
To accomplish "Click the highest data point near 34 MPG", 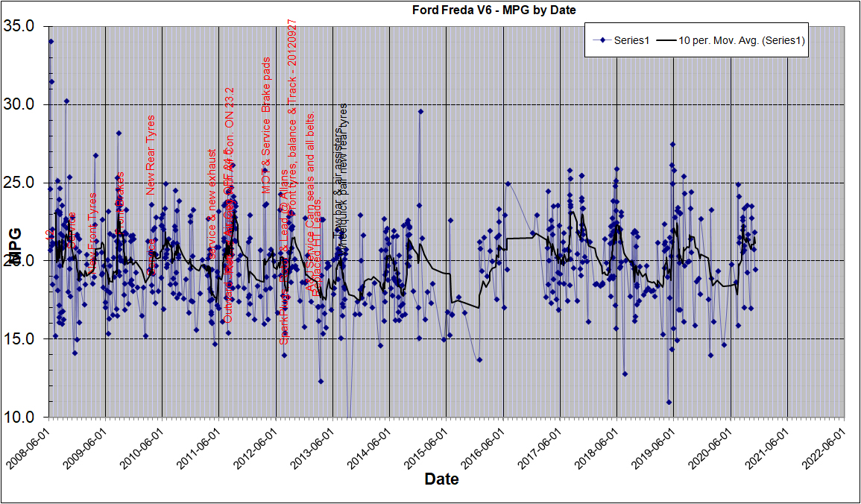I will pos(51,41).
